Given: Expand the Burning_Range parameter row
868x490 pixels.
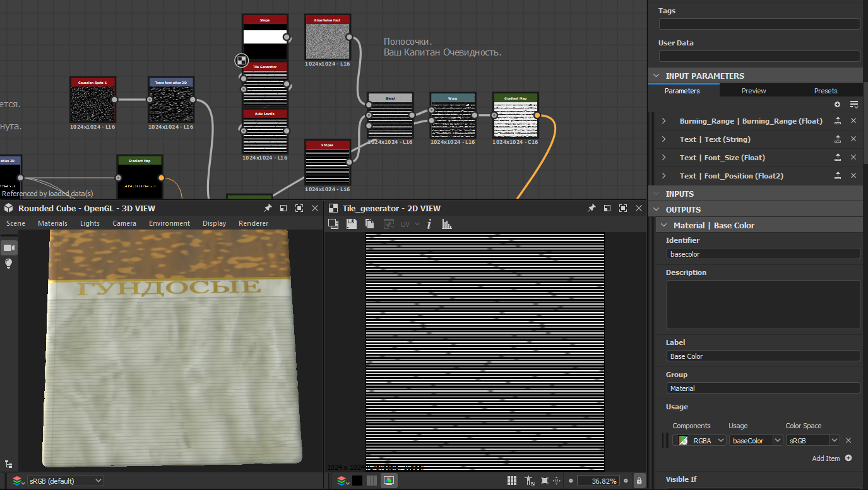Looking at the screenshot, I should (x=663, y=121).
